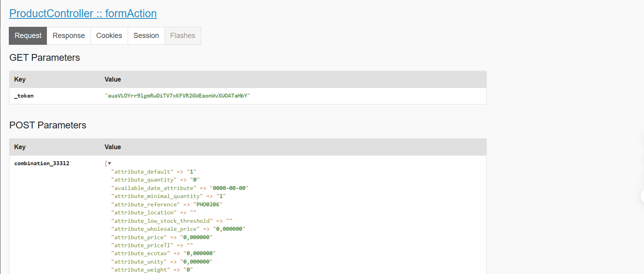Click the GET Parameters Value column header
The image size is (644, 274).
[x=113, y=79]
